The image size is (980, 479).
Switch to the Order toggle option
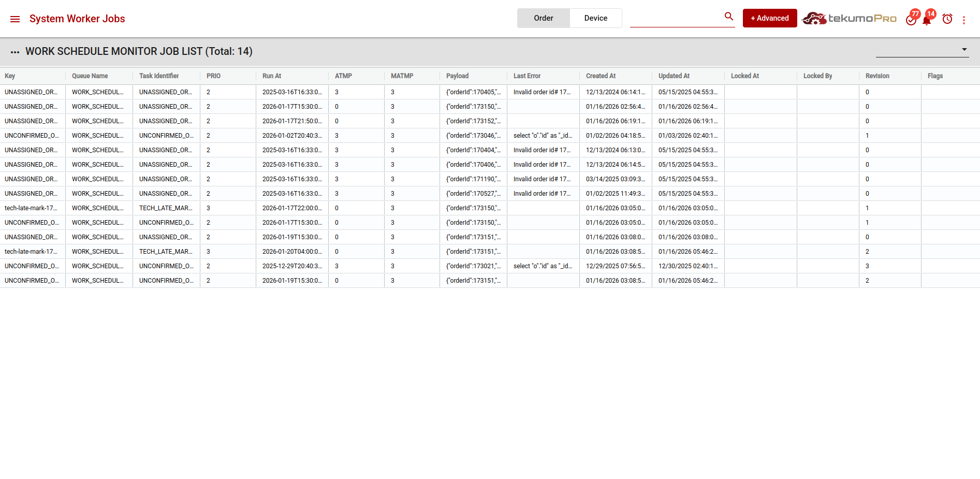coord(543,18)
